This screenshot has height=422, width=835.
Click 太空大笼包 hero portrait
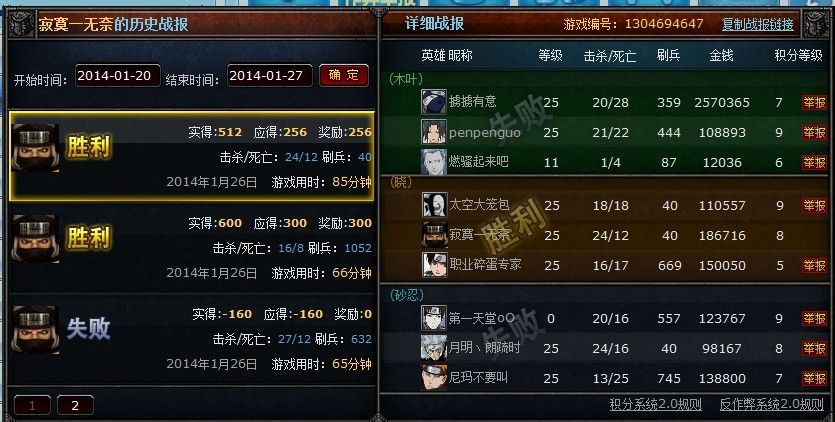click(x=435, y=205)
